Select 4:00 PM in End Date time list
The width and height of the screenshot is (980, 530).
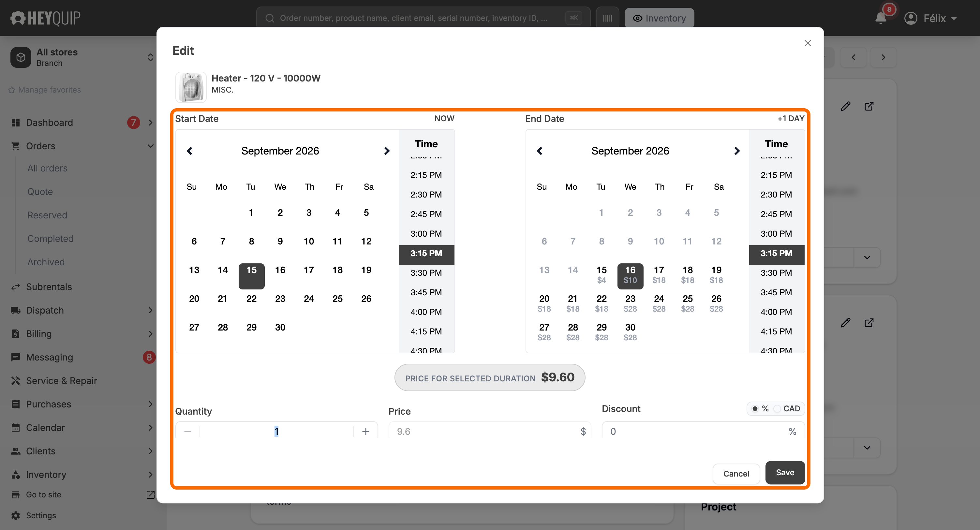[776, 312]
